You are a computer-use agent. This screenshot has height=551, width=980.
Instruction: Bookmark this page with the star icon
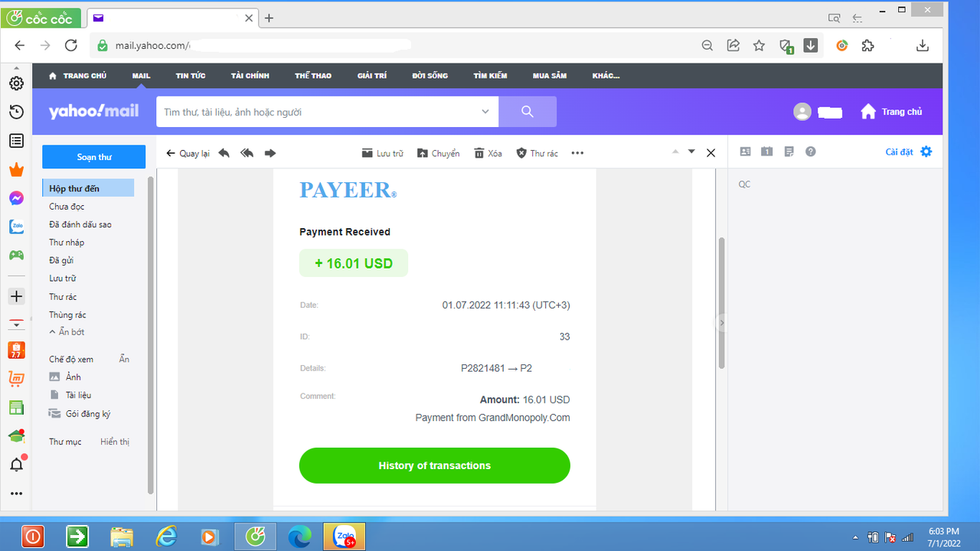(x=759, y=46)
